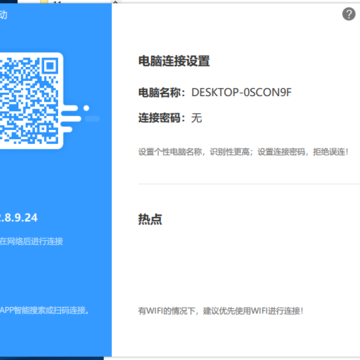The image size is (360, 360).
Task: Click the 连接密码 label
Action: (162, 118)
